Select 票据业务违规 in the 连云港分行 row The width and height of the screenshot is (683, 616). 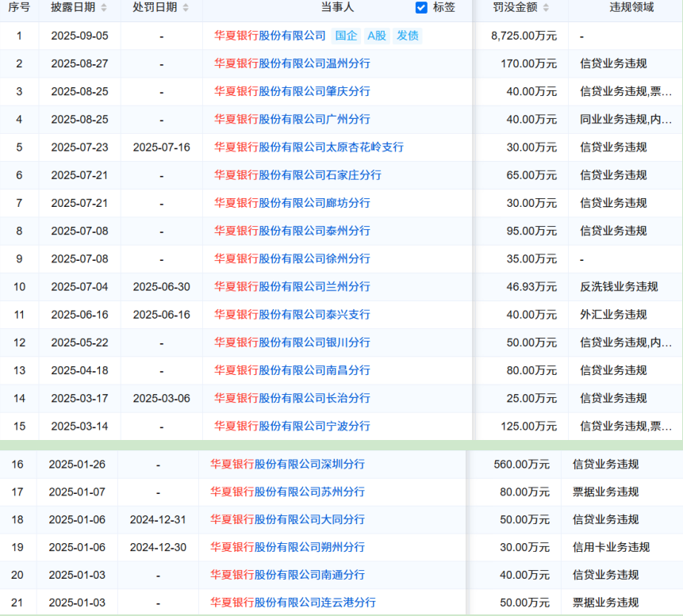(x=605, y=603)
